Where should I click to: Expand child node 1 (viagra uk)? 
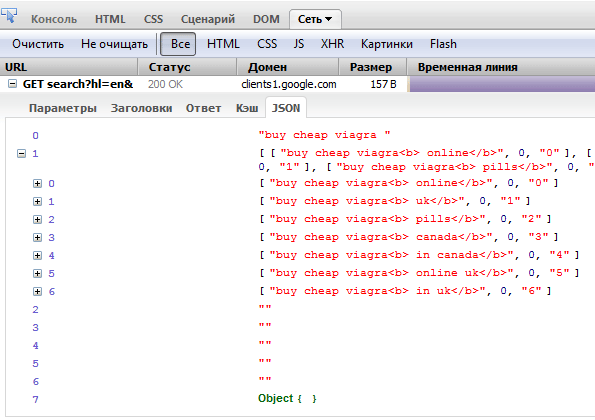37,201
